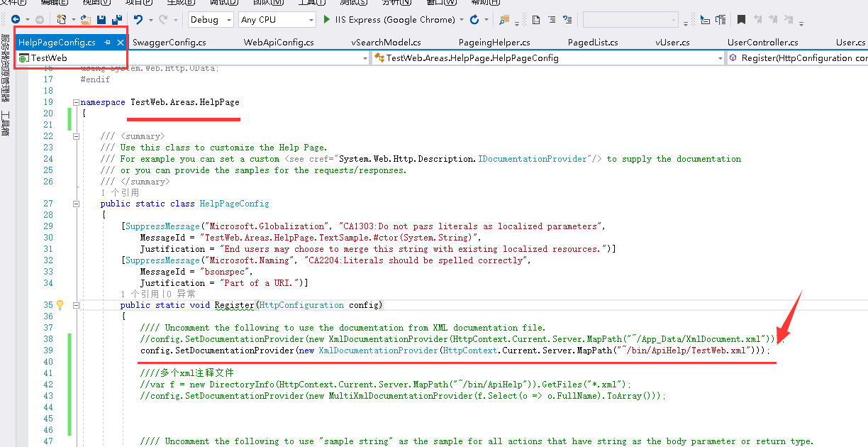Click the green Start Debugging play icon
Image resolution: width=868 pixels, height=447 pixels.
(327, 20)
